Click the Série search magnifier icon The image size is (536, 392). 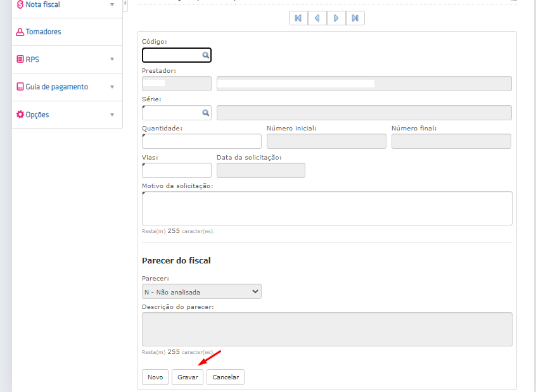click(205, 113)
